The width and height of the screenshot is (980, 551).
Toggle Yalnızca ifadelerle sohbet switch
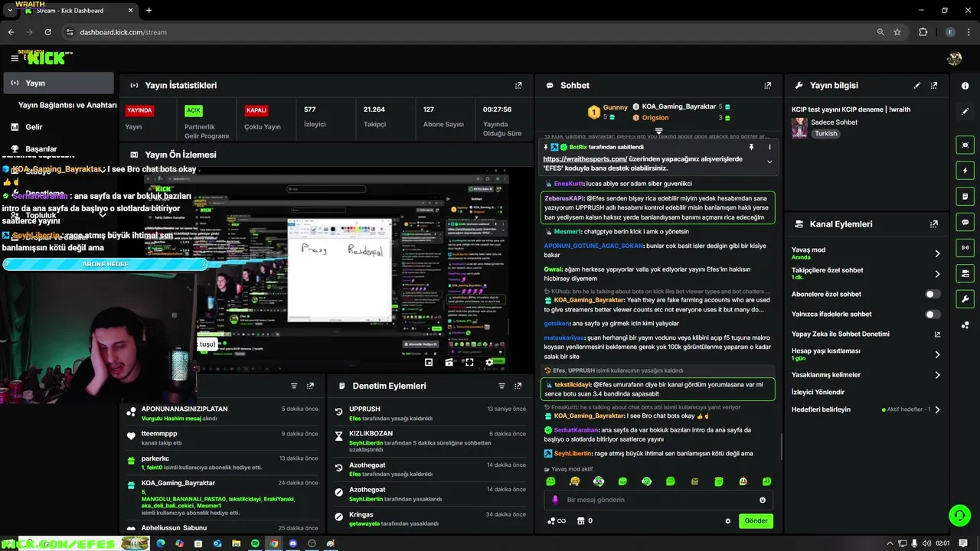(932, 314)
